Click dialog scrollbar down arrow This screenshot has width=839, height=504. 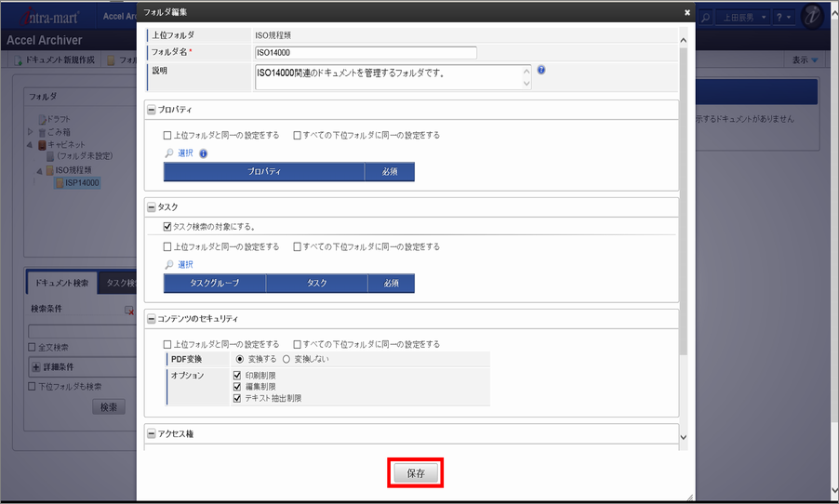pos(684,437)
